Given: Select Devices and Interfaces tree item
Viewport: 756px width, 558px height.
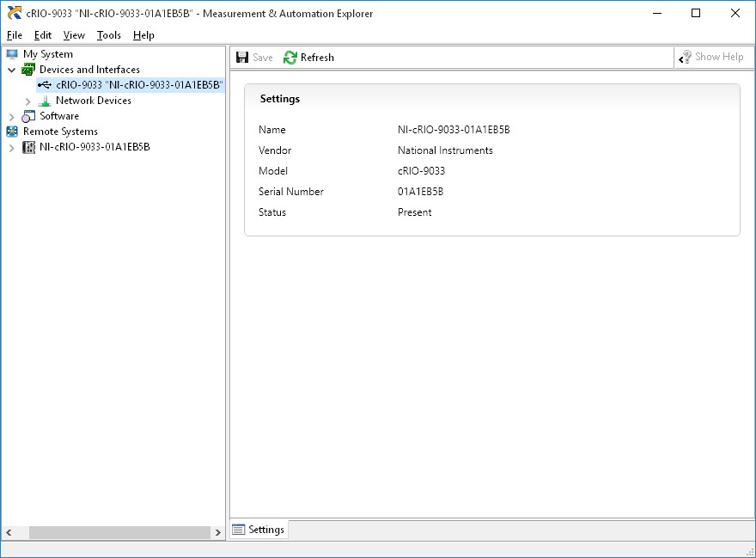Looking at the screenshot, I should click(89, 70).
